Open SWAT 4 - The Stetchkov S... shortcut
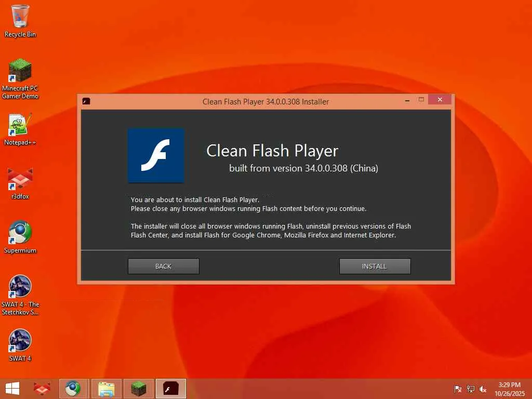This screenshot has width=532, height=399. (20, 295)
